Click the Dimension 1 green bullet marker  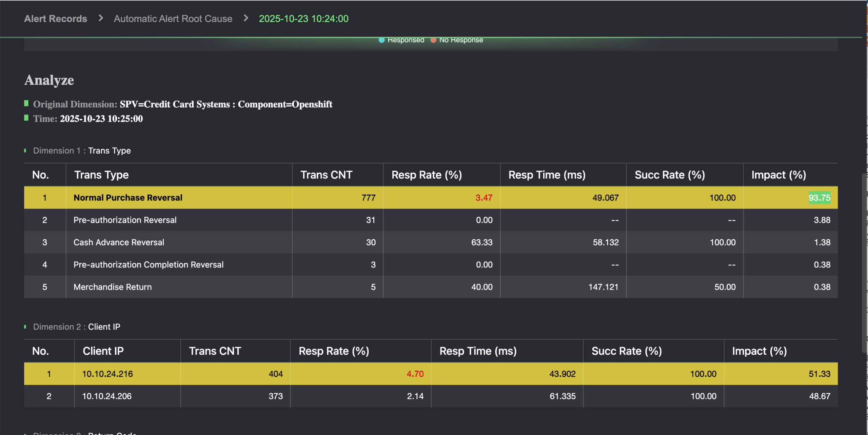coord(25,151)
